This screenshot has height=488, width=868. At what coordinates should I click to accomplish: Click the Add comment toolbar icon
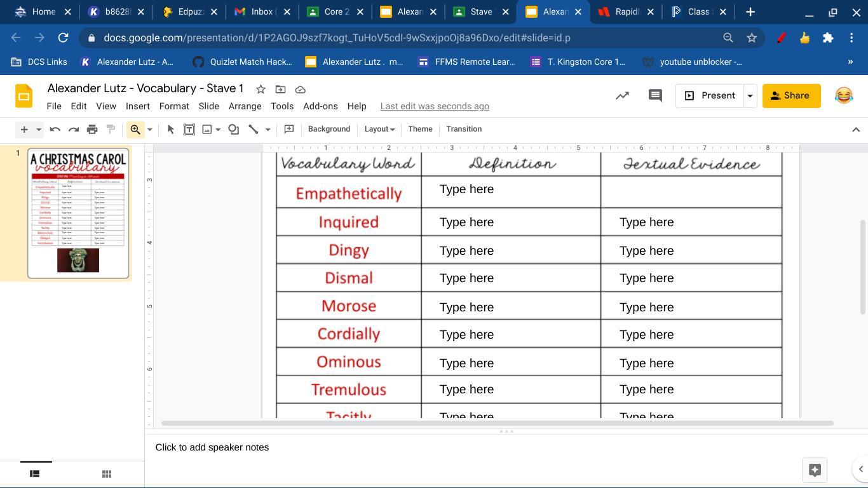(288, 129)
